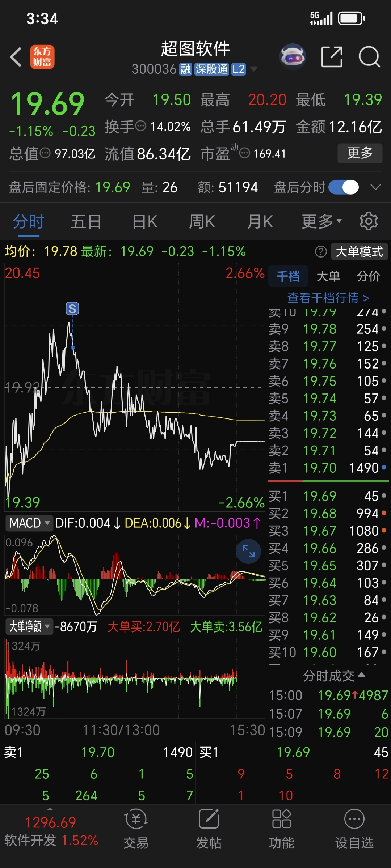Open 查看千档行情 link

(x=328, y=298)
